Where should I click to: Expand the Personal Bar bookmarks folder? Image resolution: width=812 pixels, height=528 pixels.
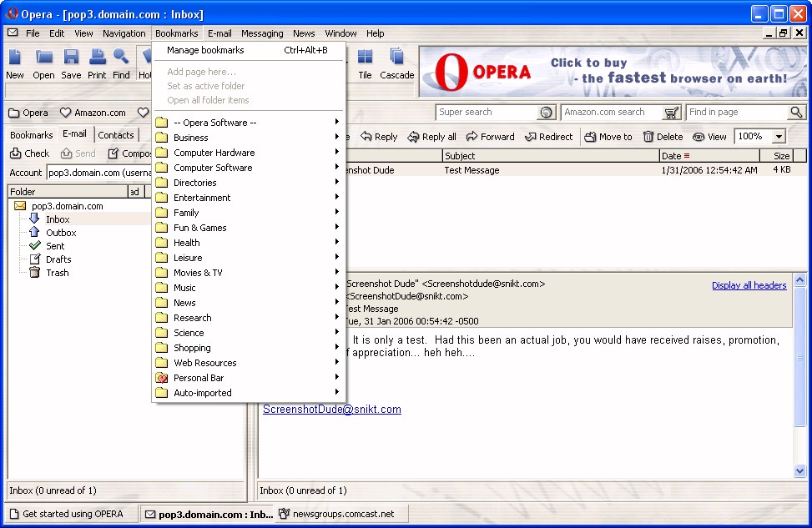pos(249,378)
